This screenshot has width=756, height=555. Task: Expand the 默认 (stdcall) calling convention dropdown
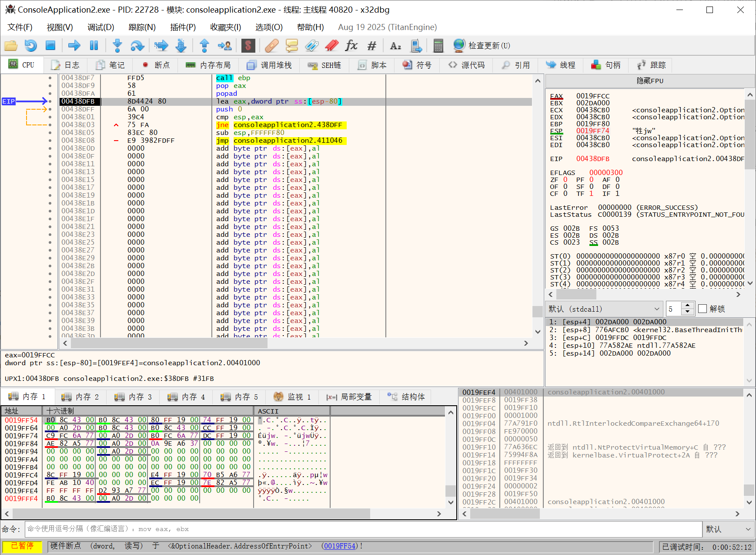click(604, 309)
